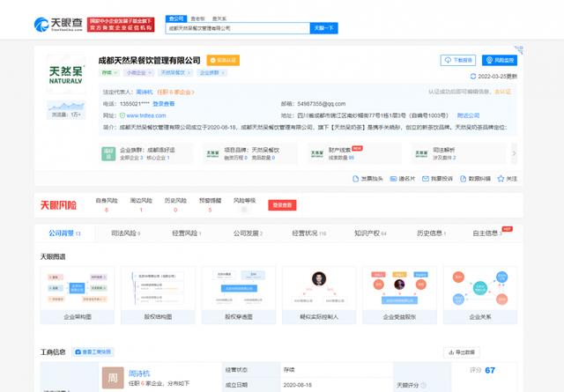Open the 司法解析 card
The height and width of the screenshot is (392, 564).
458,153
